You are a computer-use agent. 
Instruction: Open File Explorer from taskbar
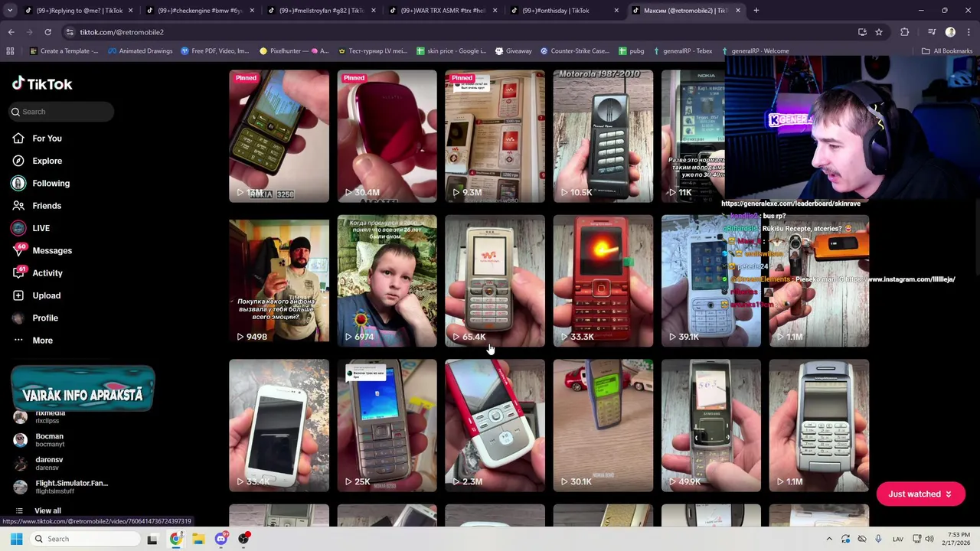point(198,539)
